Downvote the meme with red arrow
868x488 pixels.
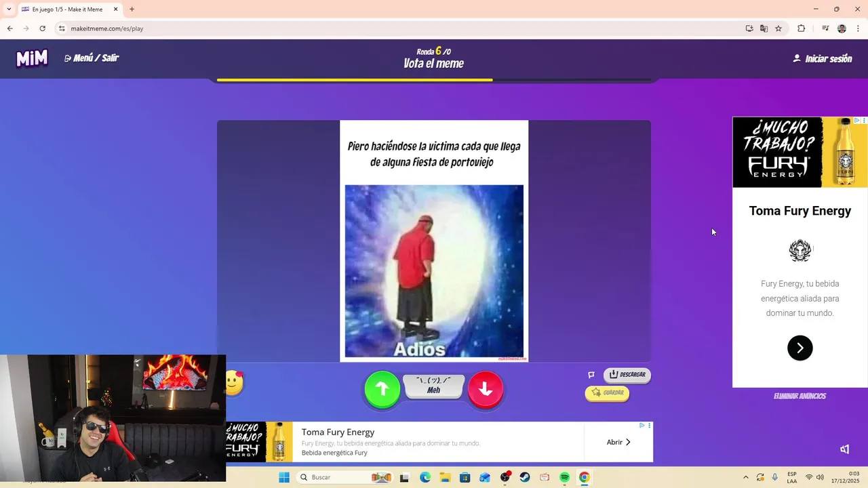pos(486,389)
